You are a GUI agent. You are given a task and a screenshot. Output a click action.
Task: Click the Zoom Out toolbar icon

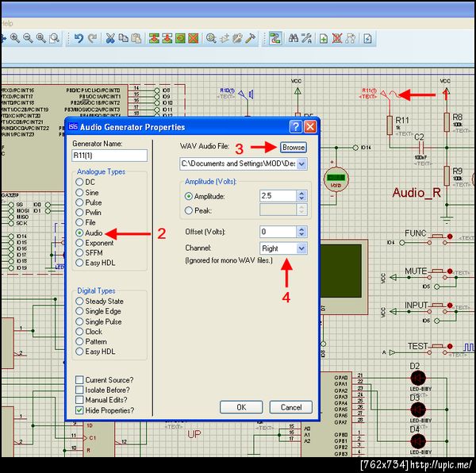pyautogui.click(x=28, y=38)
